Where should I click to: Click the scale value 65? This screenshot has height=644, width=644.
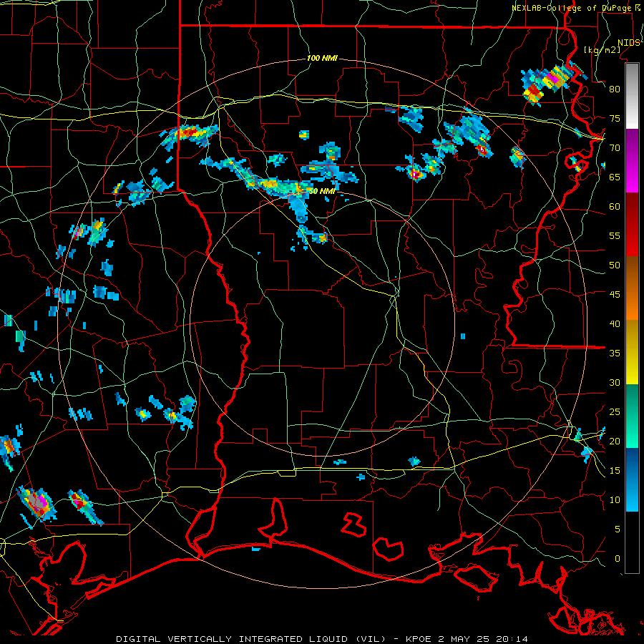pyautogui.click(x=615, y=177)
